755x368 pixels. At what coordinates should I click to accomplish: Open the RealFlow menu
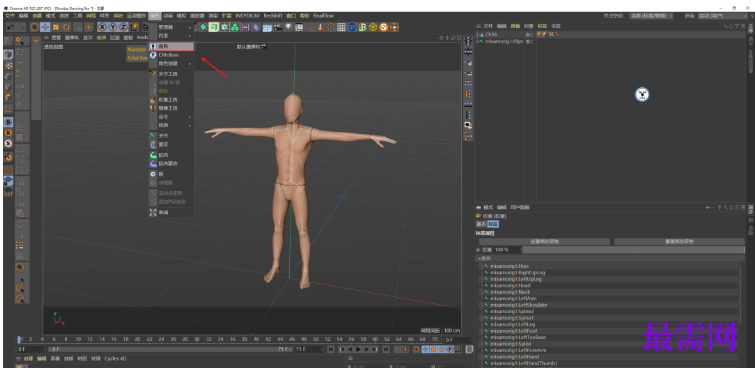point(324,16)
